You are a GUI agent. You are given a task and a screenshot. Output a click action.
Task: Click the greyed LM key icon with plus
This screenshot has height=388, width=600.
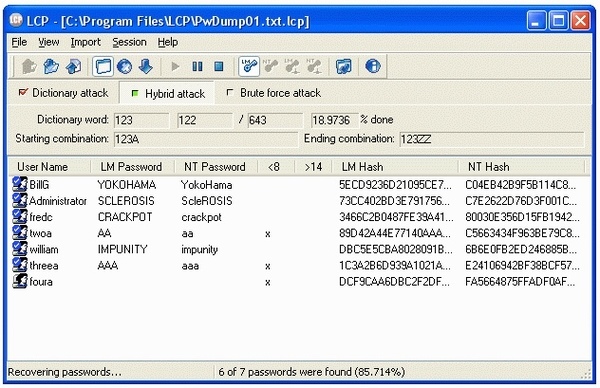[x=292, y=67]
